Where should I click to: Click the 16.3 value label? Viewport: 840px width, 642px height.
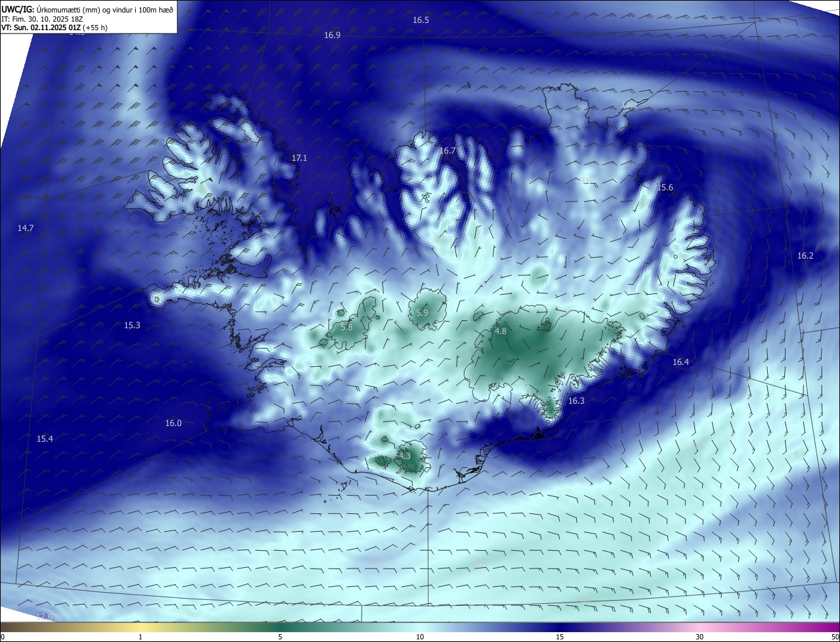coord(576,401)
